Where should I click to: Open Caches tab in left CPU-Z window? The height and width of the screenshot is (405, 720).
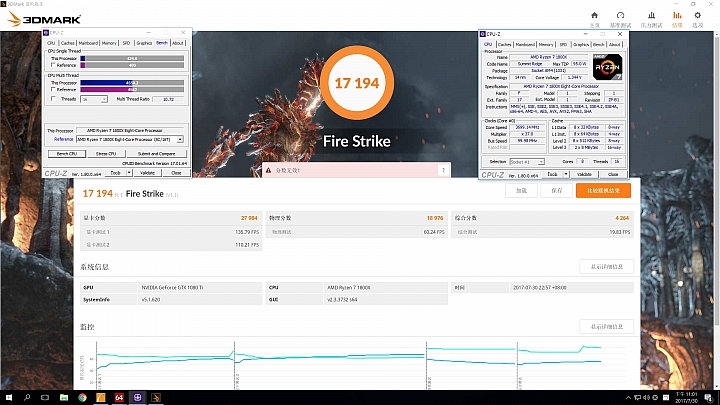click(68, 43)
